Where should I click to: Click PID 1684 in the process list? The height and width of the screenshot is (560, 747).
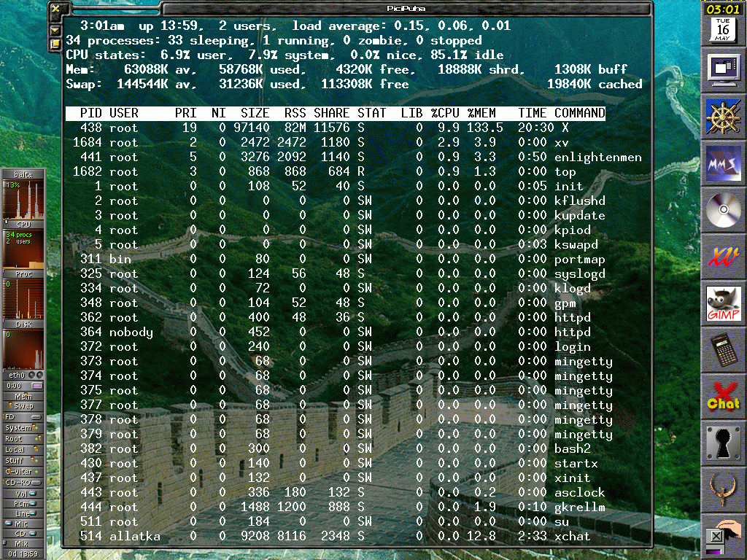pos(88,142)
